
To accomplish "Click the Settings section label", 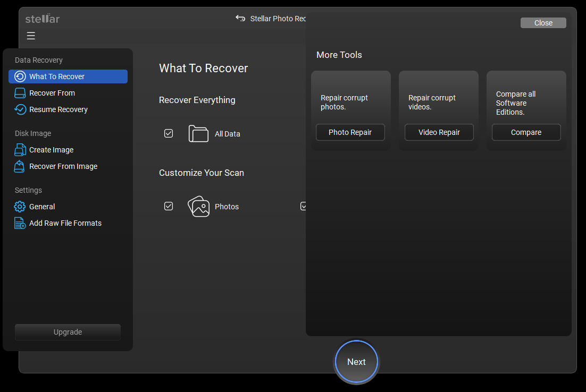I will tap(28, 190).
